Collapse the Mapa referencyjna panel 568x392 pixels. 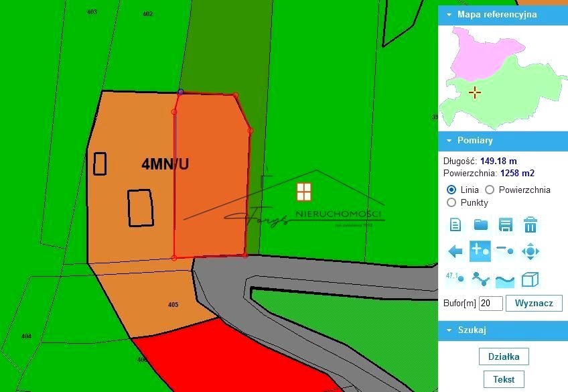[x=448, y=14]
